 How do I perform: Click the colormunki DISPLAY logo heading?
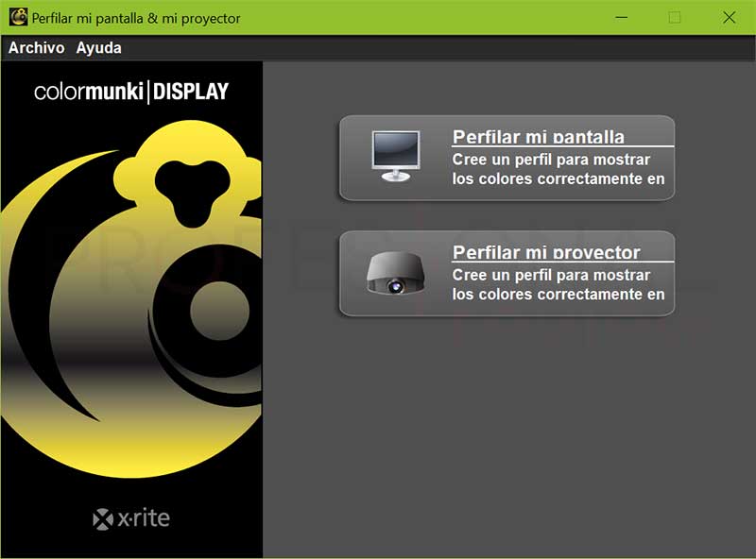(131, 92)
